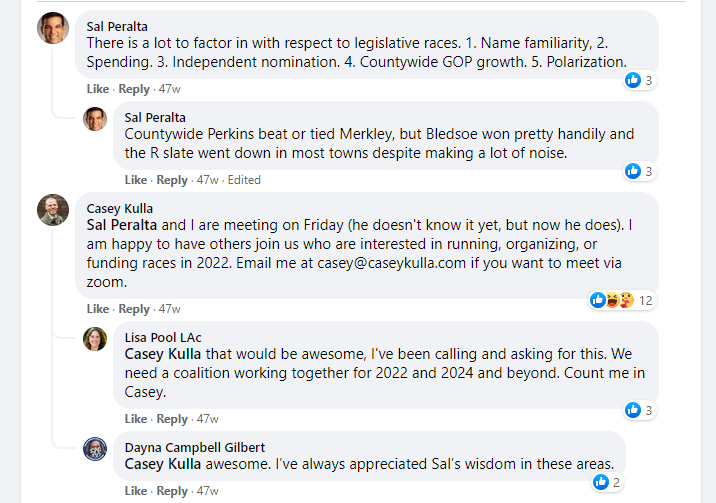This screenshot has height=503, width=716.
Task: Open the tagged Sal Peralta mention in Casey's comment
Action: click(x=121, y=225)
